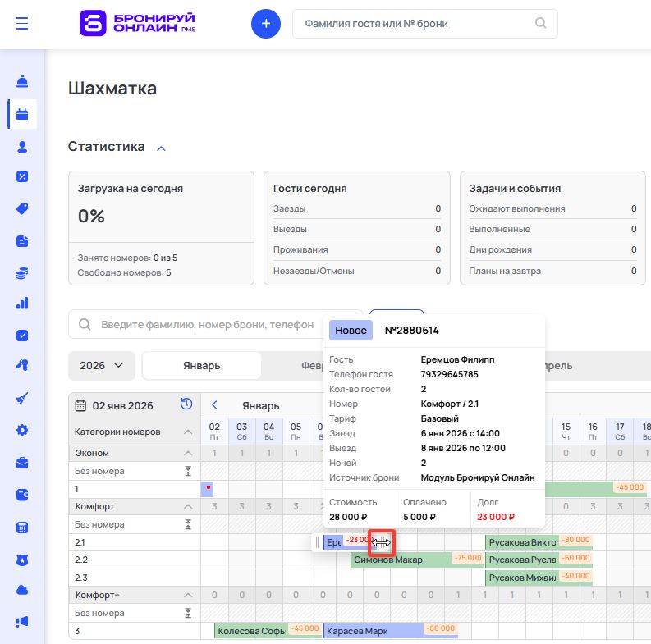The image size is (651, 644).
Task: Open the price tag sidebar icon
Action: click(x=22, y=208)
